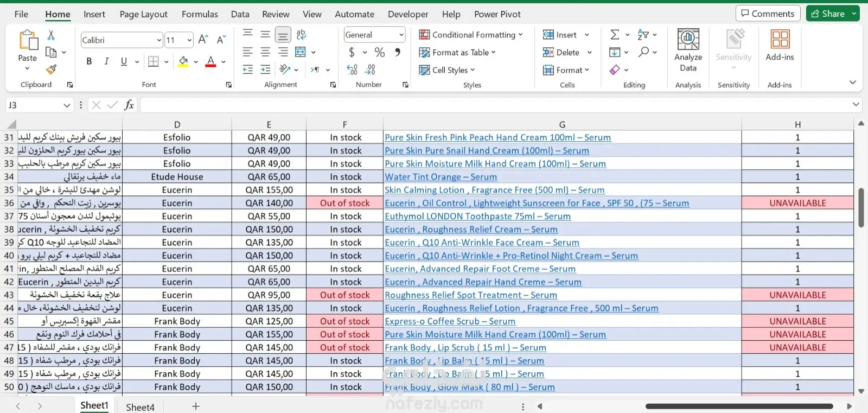
Task: Click the Share button
Action: (827, 14)
